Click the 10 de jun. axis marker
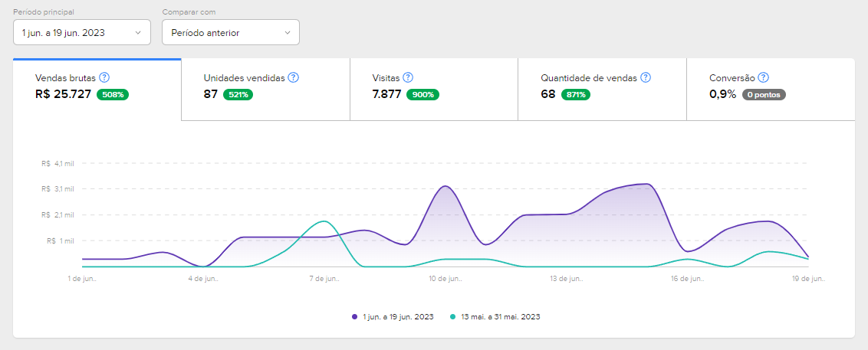The width and height of the screenshot is (868, 350). (445, 279)
